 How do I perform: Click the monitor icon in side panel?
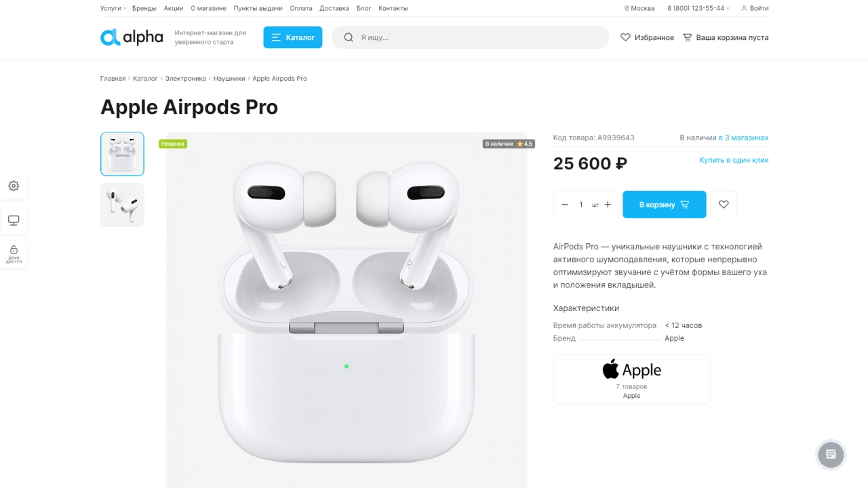14,220
